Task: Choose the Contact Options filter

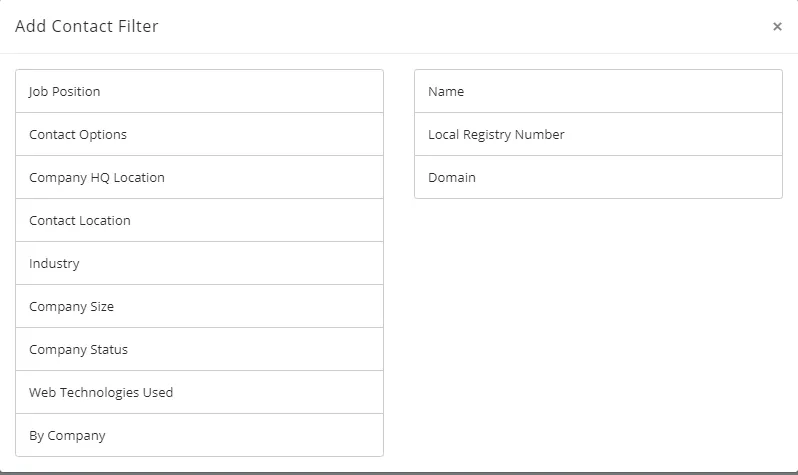Action: tap(199, 134)
